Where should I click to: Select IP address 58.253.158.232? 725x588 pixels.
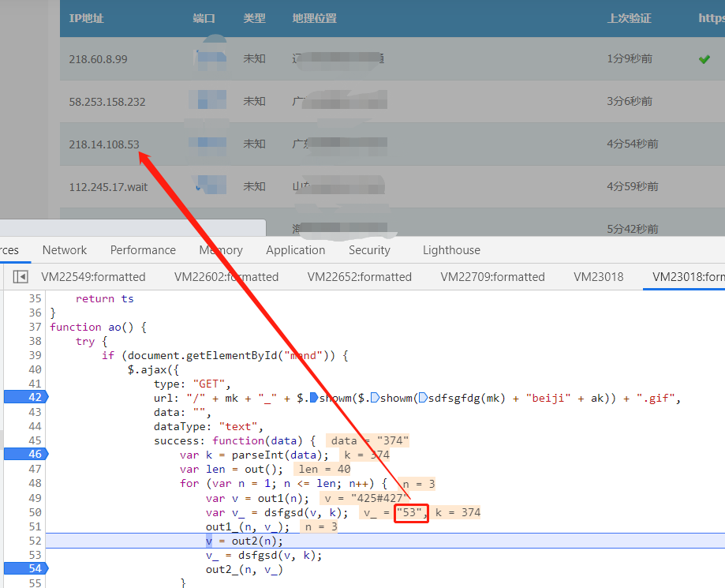pos(107,102)
